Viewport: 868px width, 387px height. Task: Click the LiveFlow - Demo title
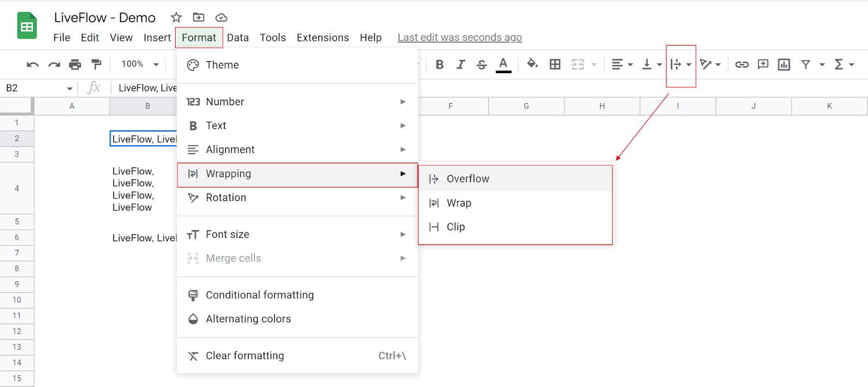pos(105,17)
